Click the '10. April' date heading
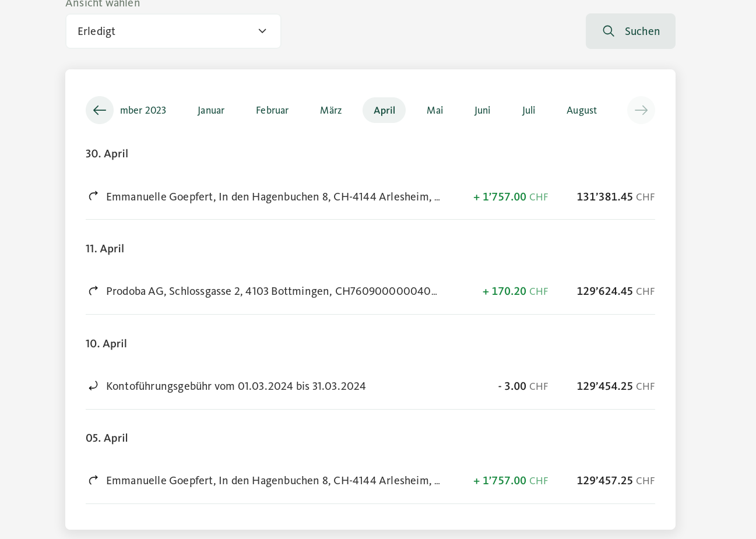The height and width of the screenshot is (539, 756). (106, 344)
